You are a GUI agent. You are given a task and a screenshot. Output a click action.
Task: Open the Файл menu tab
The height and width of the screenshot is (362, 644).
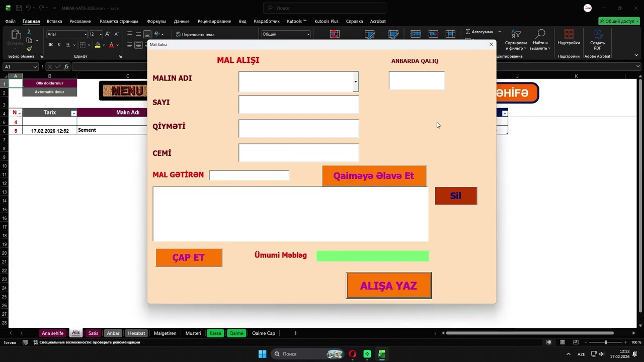(x=10, y=21)
